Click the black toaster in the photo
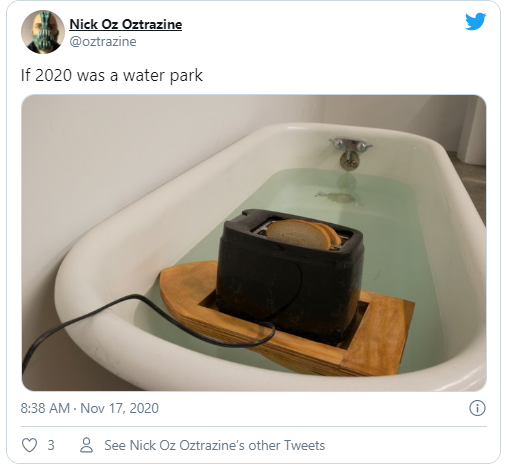The image size is (510, 468). click(x=289, y=277)
